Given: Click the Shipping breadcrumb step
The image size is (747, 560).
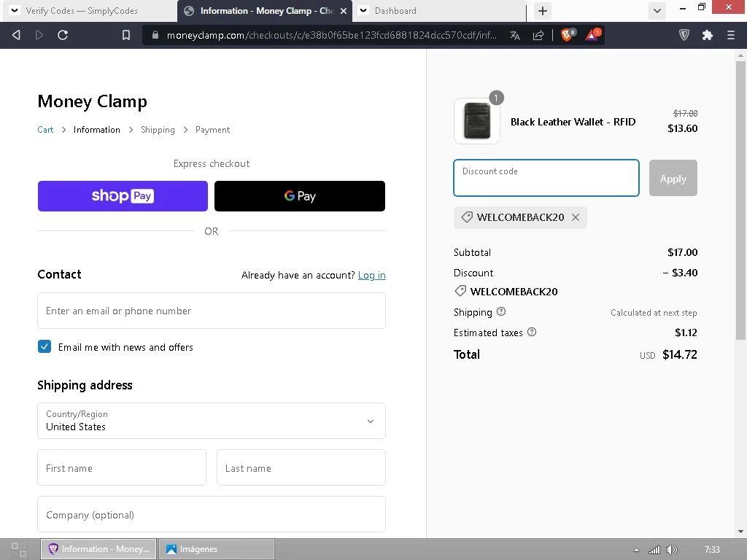Looking at the screenshot, I should coord(158,130).
